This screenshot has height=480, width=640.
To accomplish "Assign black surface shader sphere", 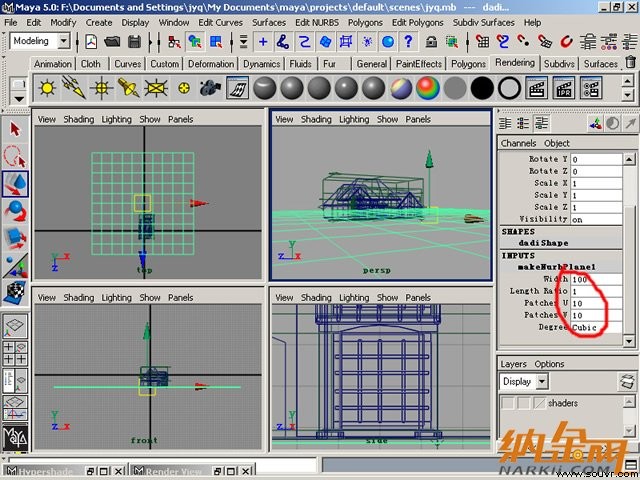I will (x=482, y=88).
